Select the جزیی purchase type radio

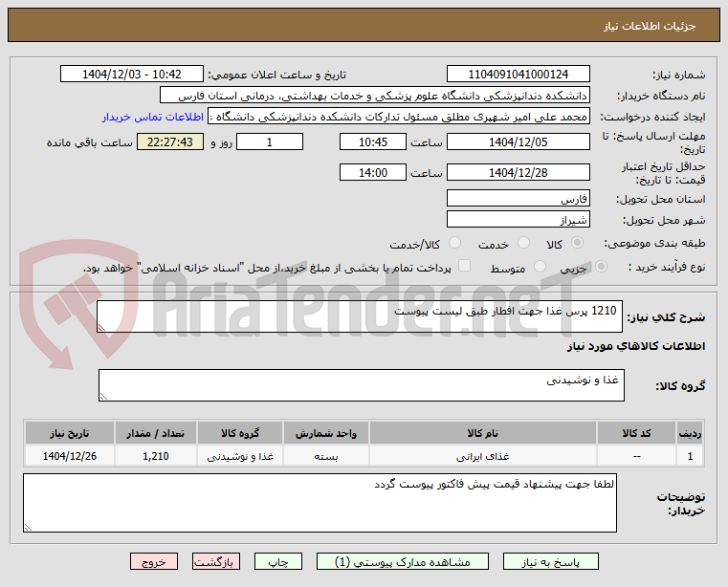pos(601,267)
